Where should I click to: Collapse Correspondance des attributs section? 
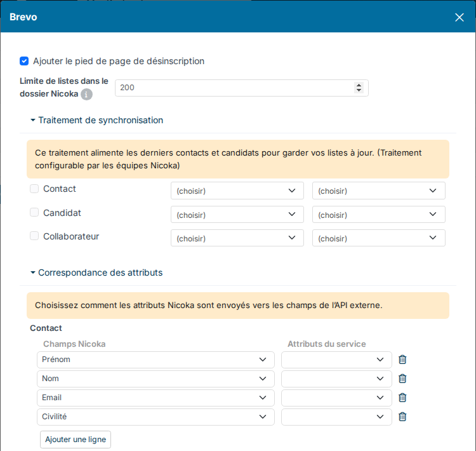coord(96,273)
